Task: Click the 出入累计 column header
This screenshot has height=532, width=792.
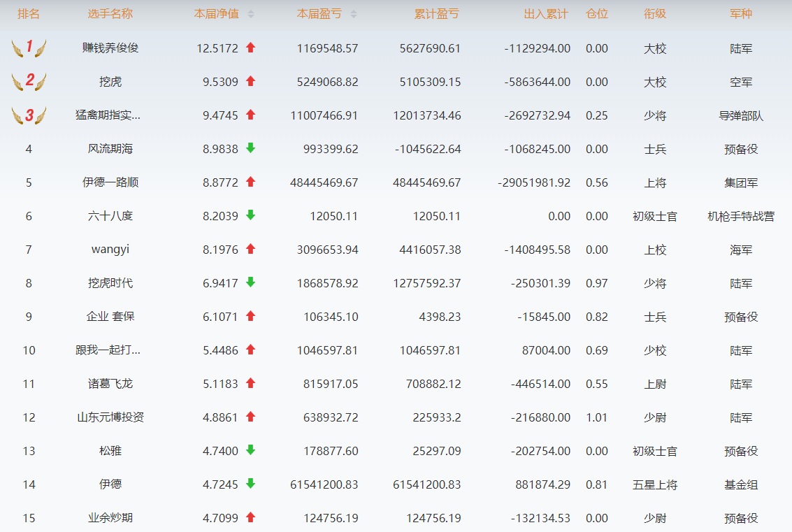Action: pos(546,14)
